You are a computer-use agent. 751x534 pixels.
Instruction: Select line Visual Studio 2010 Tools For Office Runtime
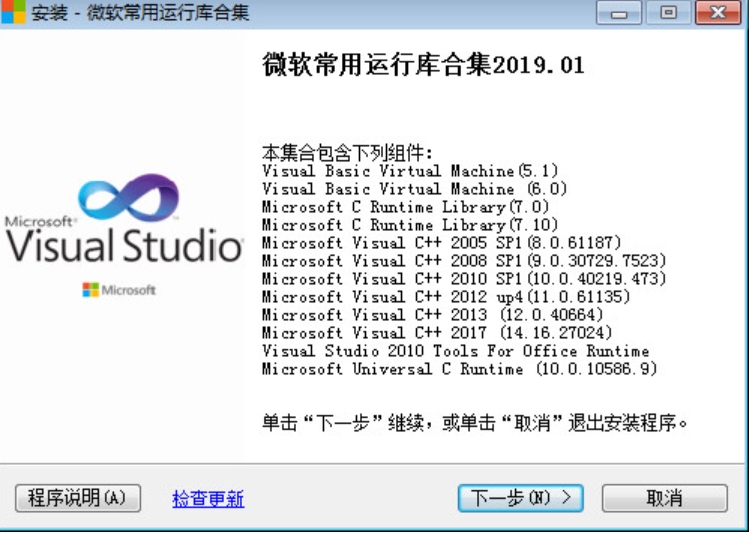click(x=455, y=351)
